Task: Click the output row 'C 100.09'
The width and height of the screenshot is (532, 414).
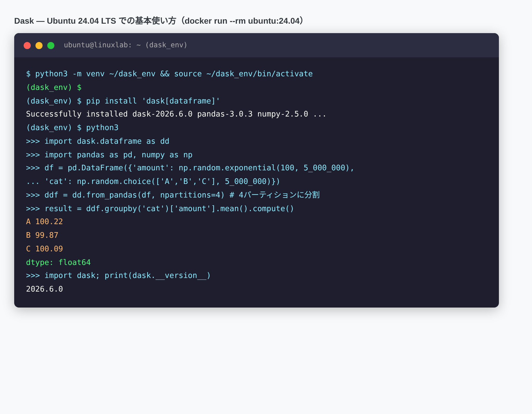Action: pos(44,249)
